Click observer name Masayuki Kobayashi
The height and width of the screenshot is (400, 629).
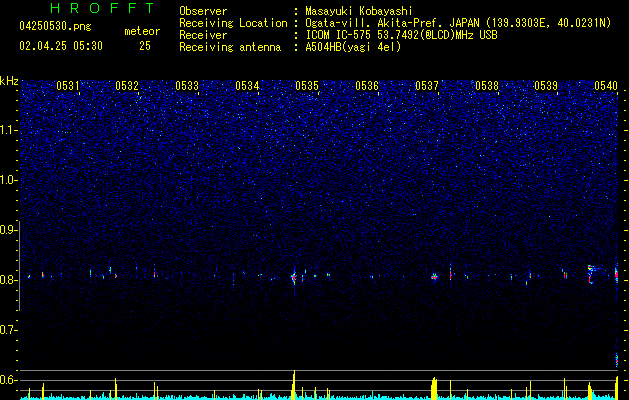(359, 11)
